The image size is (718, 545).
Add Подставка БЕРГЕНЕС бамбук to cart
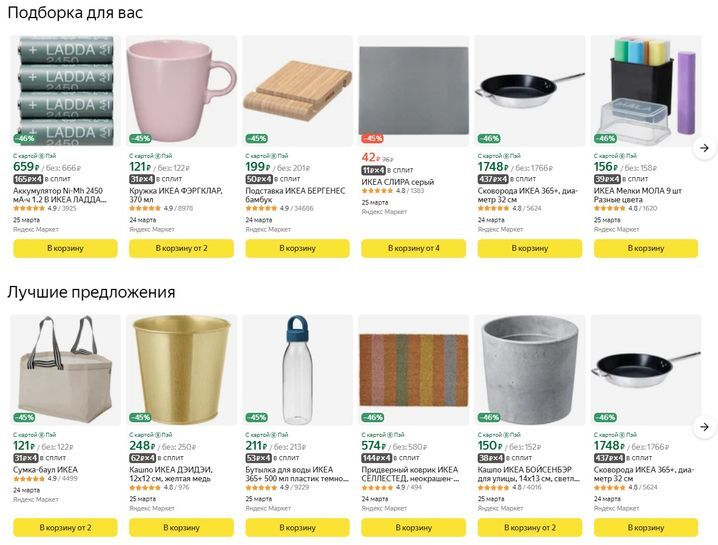click(298, 248)
